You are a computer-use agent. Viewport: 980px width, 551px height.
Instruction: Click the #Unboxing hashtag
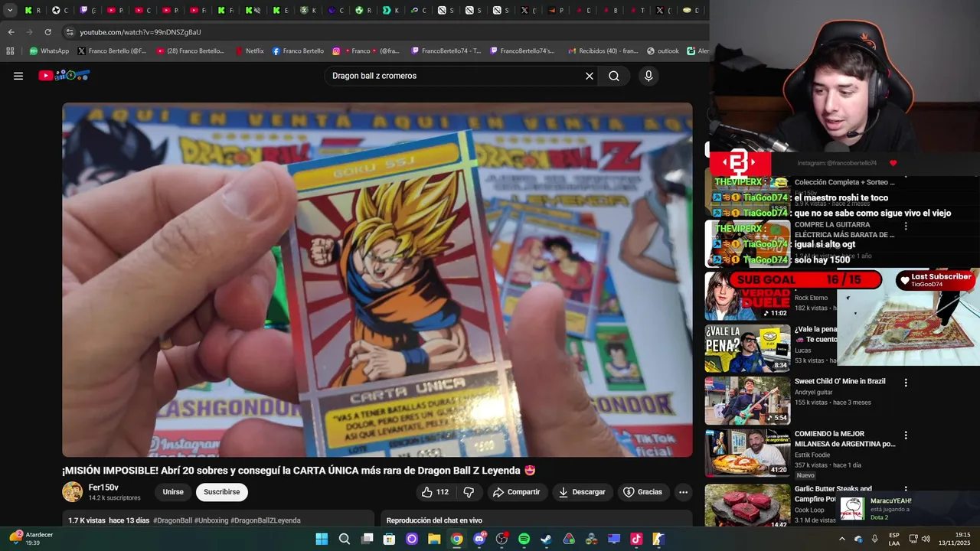[211, 520]
